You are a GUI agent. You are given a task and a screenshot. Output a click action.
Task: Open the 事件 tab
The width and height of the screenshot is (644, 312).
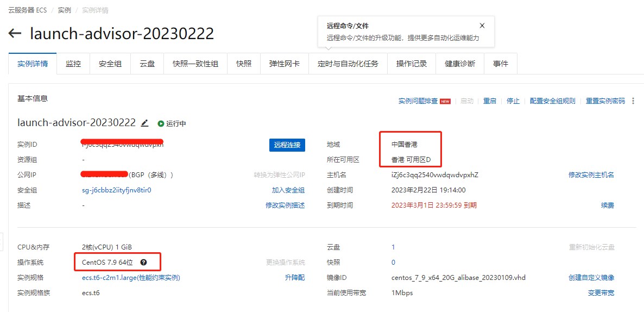pos(501,64)
